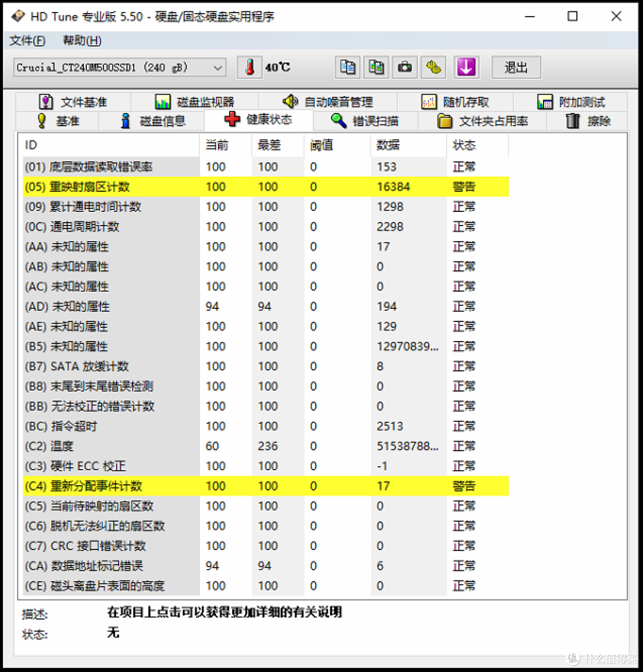Click the purple download arrow icon
Image resolution: width=643 pixels, height=672 pixels.
tap(466, 67)
